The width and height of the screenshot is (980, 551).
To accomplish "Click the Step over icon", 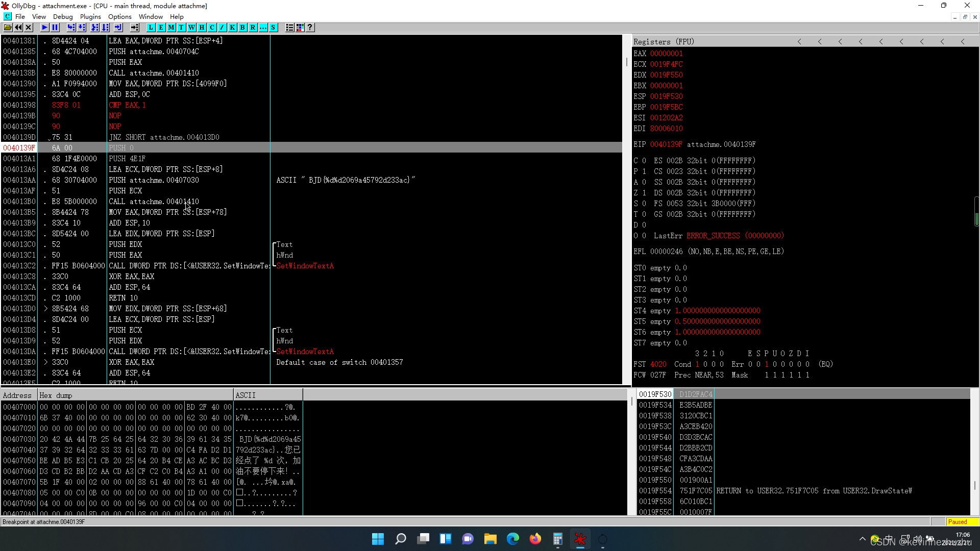I will click(82, 28).
